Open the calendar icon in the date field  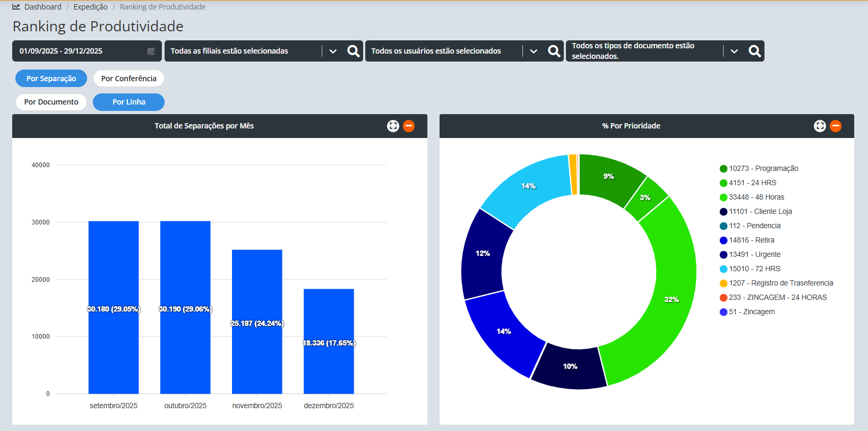[x=151, y=51]
